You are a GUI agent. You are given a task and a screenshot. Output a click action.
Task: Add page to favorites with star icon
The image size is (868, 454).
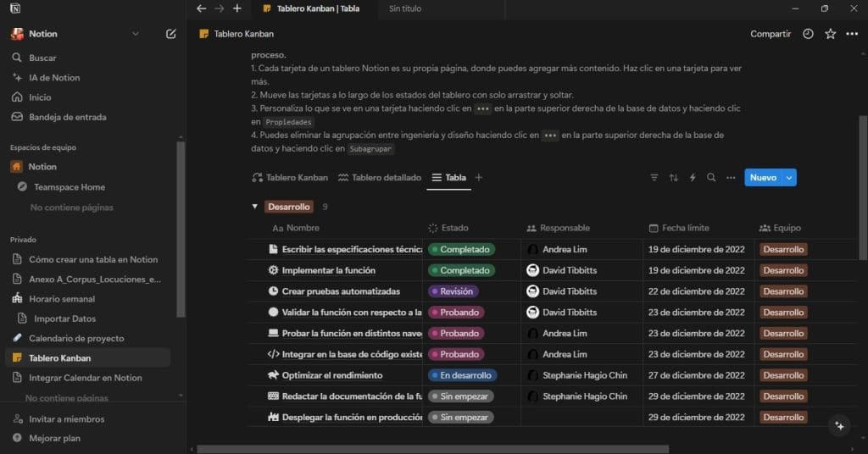(831, 34)
